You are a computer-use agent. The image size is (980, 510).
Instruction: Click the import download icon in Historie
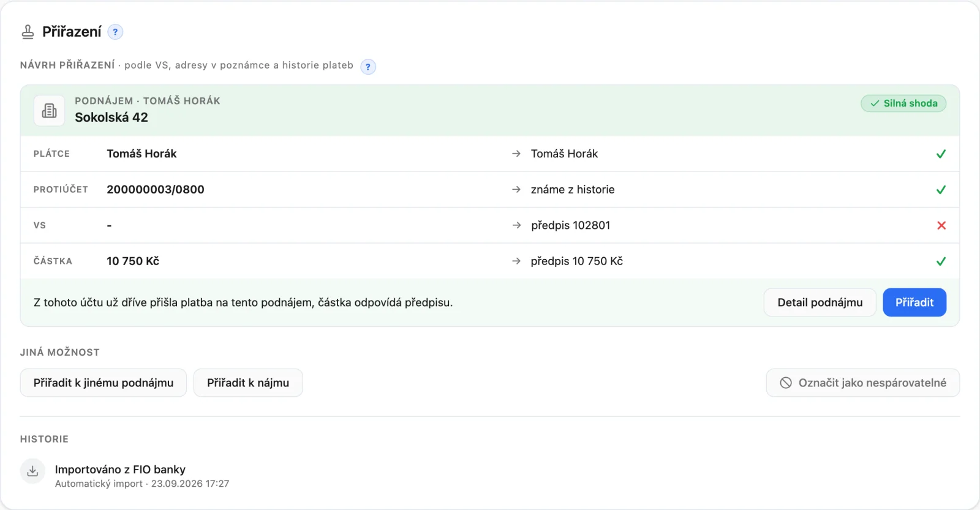32,471
